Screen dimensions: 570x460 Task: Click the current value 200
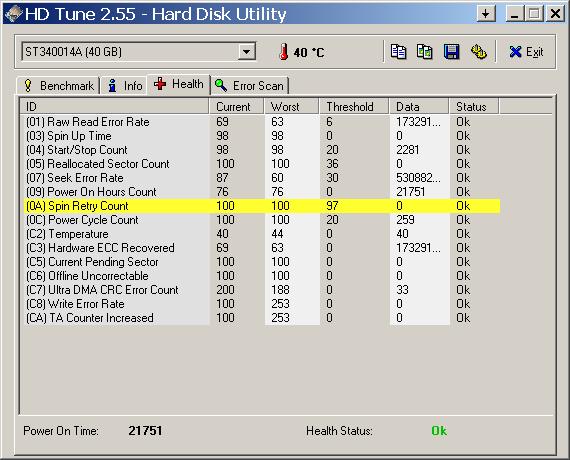click(225, 290)
